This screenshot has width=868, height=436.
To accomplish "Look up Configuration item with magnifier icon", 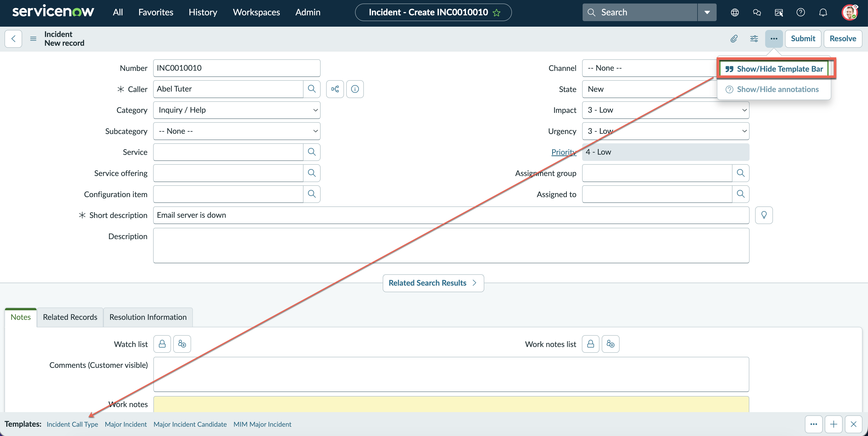I will point(312,194).
